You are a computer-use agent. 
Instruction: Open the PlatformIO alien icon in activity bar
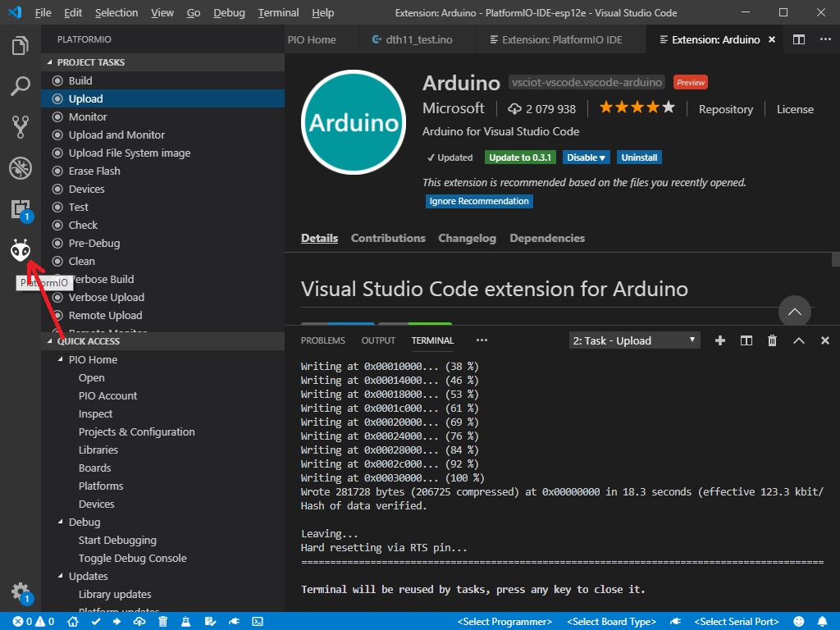(21, 250)
